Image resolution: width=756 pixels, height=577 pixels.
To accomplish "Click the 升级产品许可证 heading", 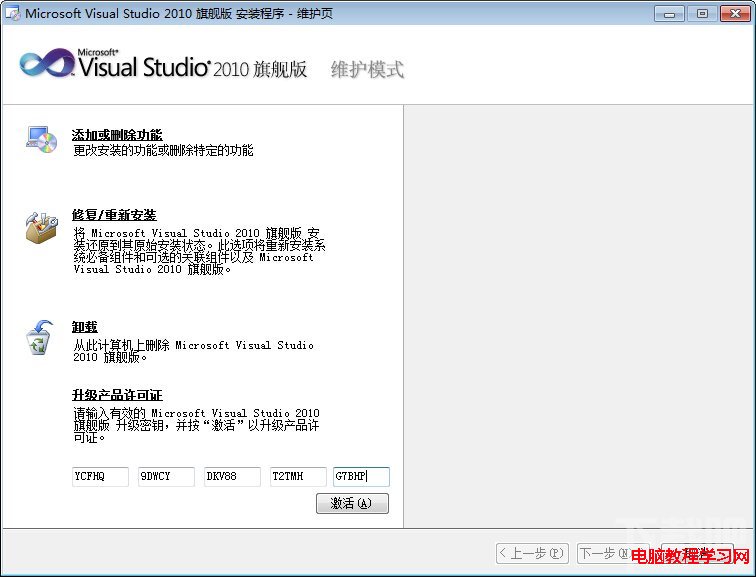I will (x=117, y=395).
